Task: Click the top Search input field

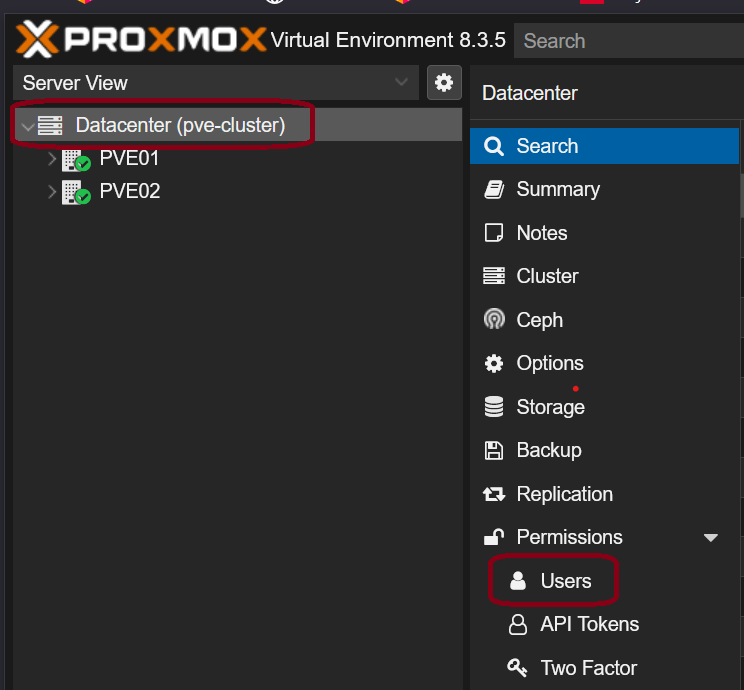Action: (x=629, y=41)
